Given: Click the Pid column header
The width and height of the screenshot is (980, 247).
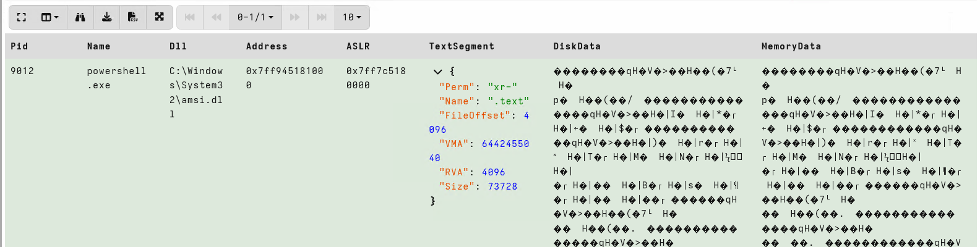Looking at the screenshot, I should point(19,46).
